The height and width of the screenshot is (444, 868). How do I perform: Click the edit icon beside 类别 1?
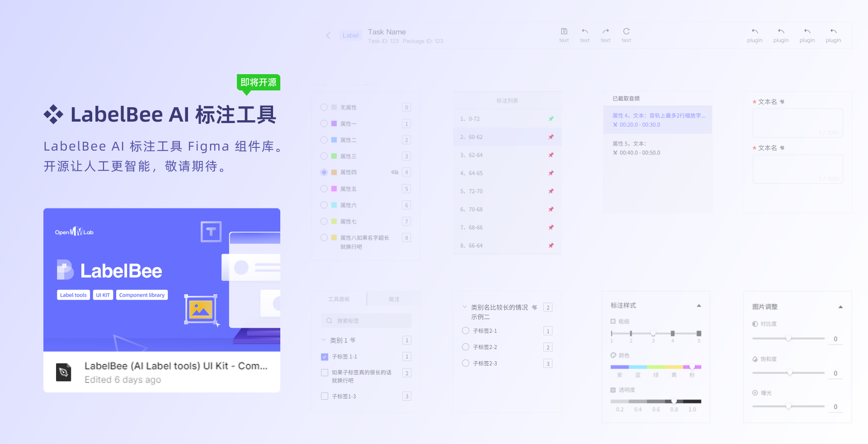coord(353,340)
